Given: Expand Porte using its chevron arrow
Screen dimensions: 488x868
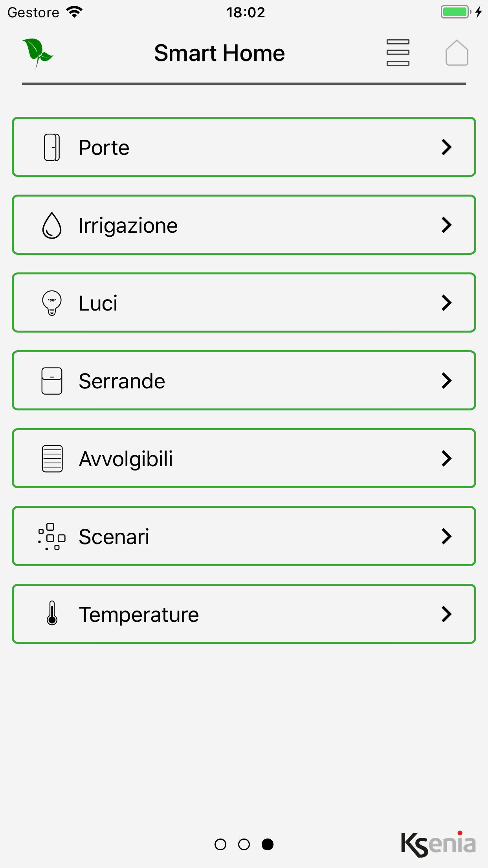Looking at the screenshot, I should pos(447,147).
